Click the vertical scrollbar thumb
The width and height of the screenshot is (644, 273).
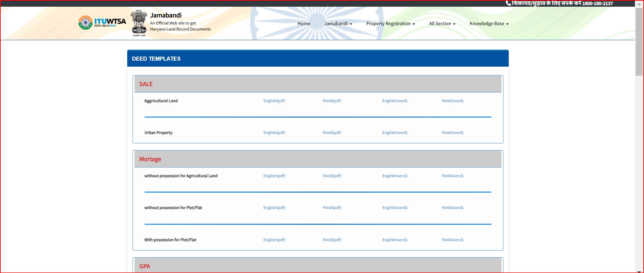(639, 40)
